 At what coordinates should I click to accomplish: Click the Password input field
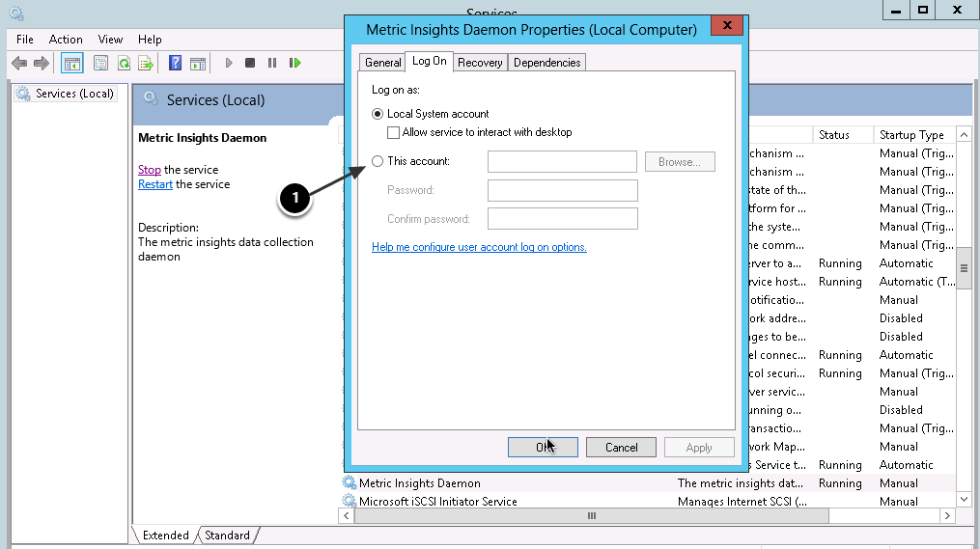[563, 190]
